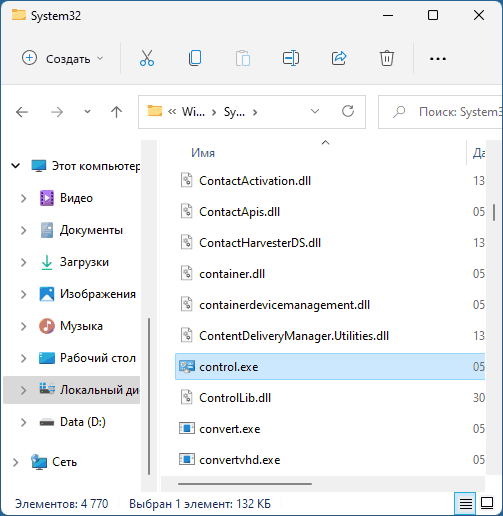Screen dimensions: 503x516
Task: Select the file ContactApis.dll
Action: 239,212
